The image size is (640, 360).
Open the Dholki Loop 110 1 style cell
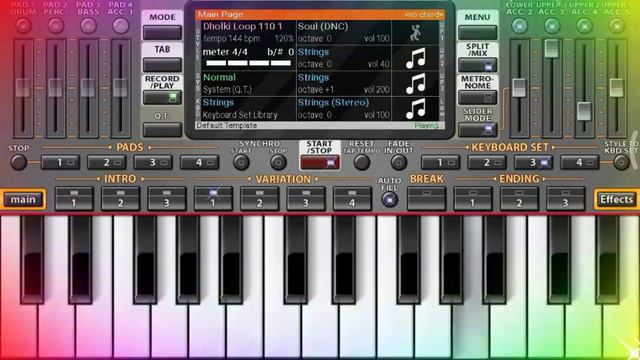pyautogui.click(x=248, y=33)
